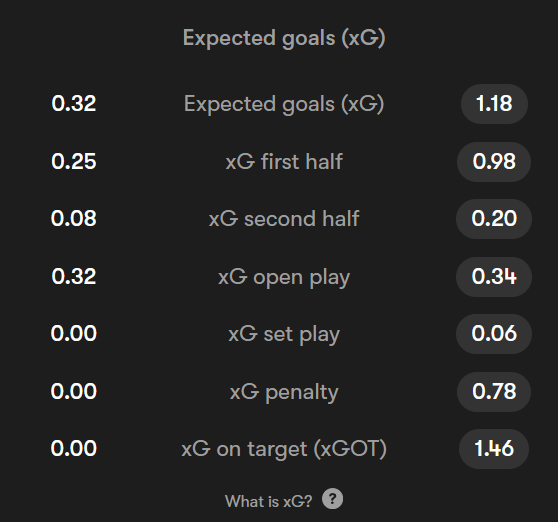Click the left 0.00 xG penalty value
558x522 pixels.
[74, 391]
